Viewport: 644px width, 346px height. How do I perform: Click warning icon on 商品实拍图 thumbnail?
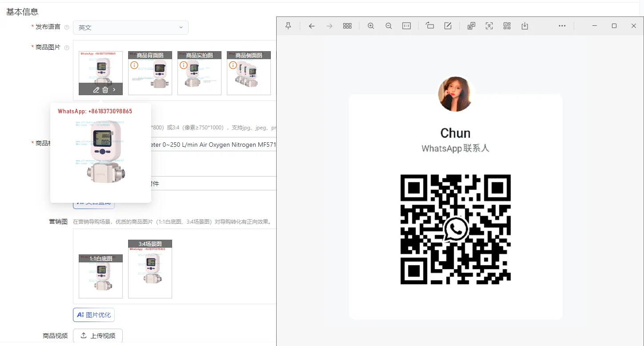tap(184, 65)
